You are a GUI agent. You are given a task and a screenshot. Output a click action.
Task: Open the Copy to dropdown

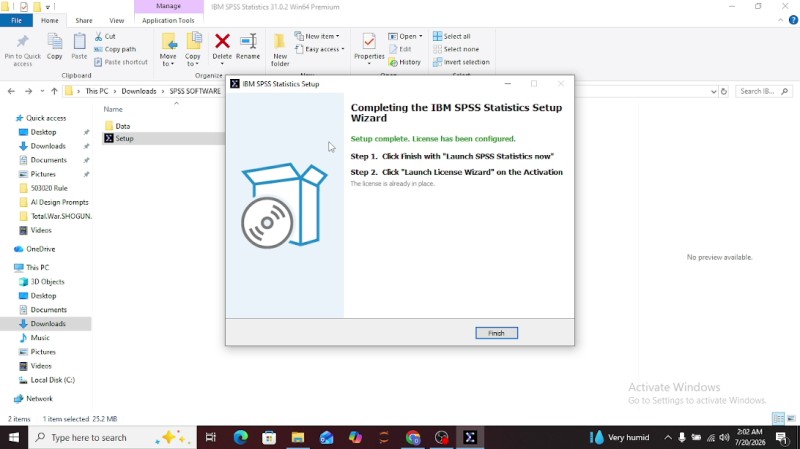pos(192,50)
